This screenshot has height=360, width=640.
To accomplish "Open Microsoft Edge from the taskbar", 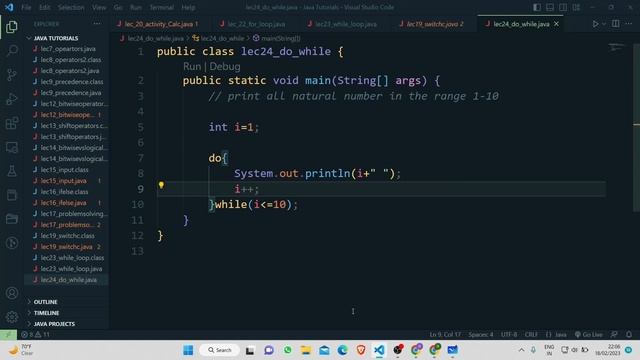I will (342, 350).
